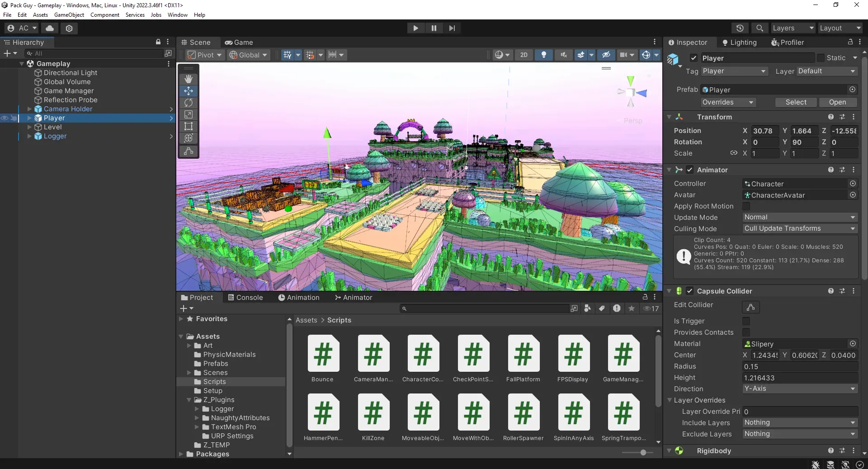Enable Apply Root Motion checkbox
This screenshot has height=469, width=868.
(x=746, y=206)
